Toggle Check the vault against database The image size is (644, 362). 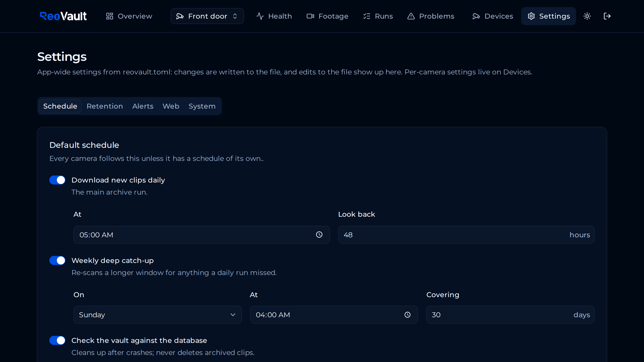[x=57, y=340]
